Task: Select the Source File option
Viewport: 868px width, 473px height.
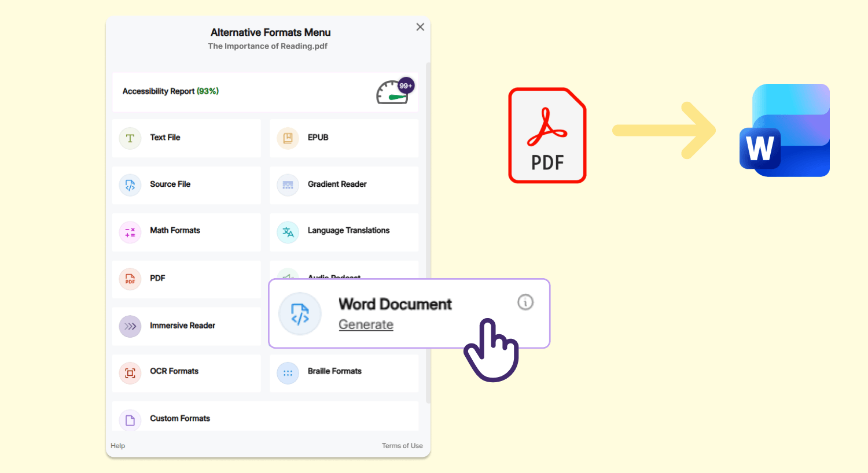Action: tap(186, 185)
